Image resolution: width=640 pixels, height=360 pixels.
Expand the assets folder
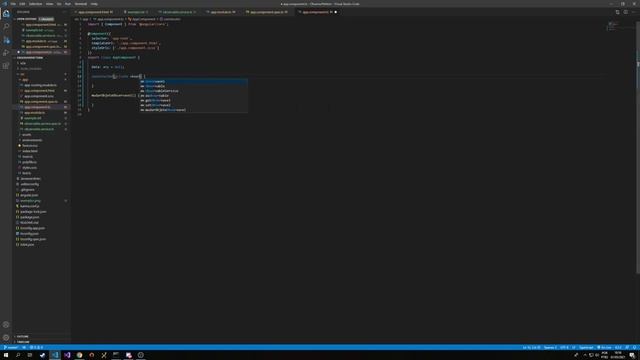[x=26, y=135]
